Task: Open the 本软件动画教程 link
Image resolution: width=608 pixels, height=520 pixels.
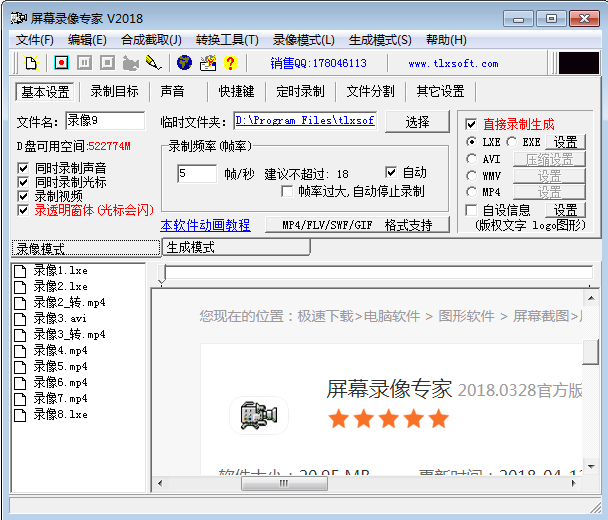Action: click(x=206, y=225)
